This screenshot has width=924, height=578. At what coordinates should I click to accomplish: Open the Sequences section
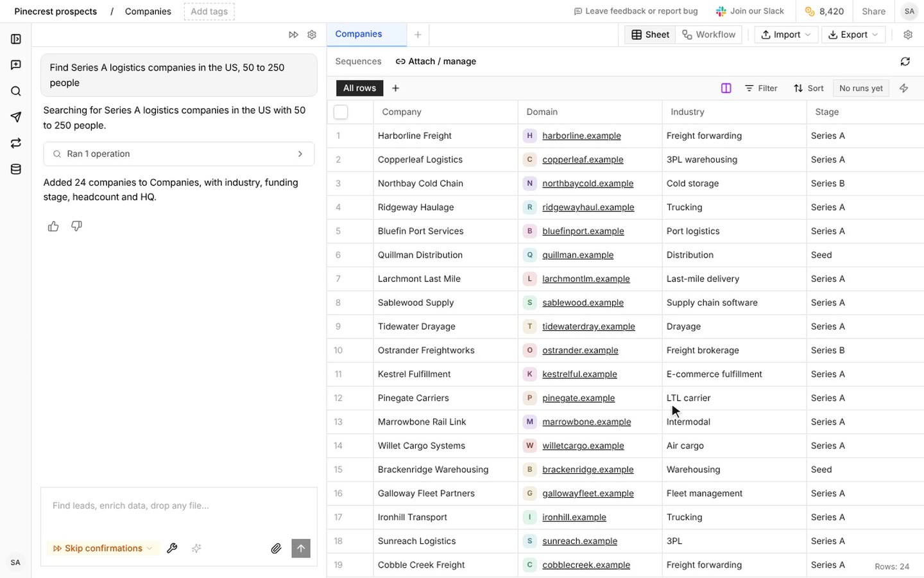pos(358,62)
